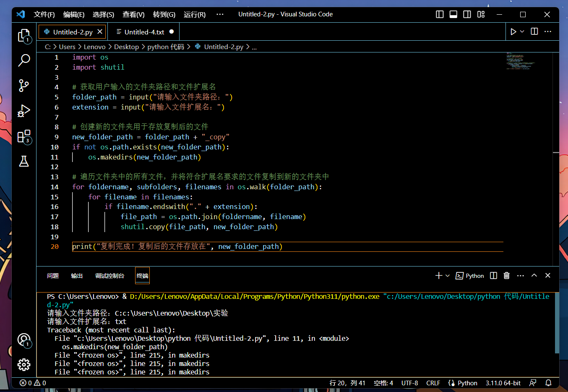The height and width of the screenshot is (392, 568).
Task: Open the 运行(R) menu
Action: coord(194,14)
